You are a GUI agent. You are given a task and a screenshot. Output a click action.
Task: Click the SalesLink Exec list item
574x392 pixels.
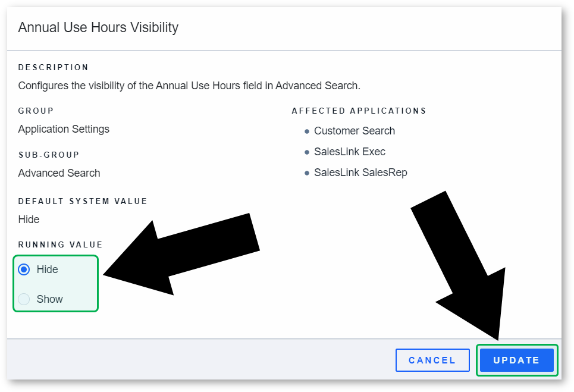[x=350, y=152]
